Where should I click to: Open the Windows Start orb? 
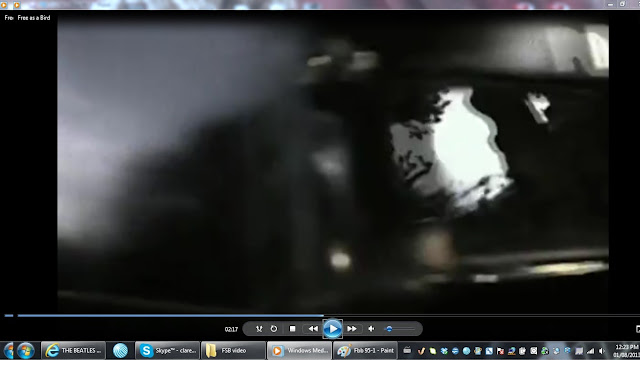[x=25, y=351]
